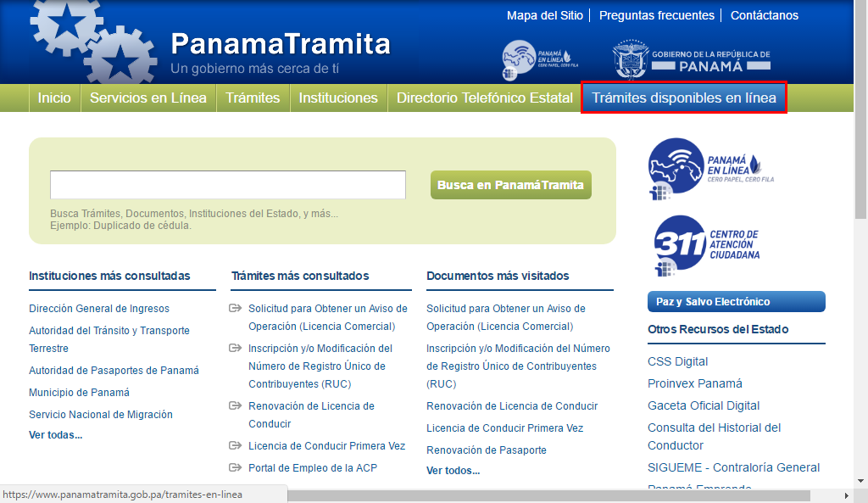Open the Mapa del Sitio link
Image resolution: width=868 pixels, height=503 pixels.
click(x=545, y=15)
